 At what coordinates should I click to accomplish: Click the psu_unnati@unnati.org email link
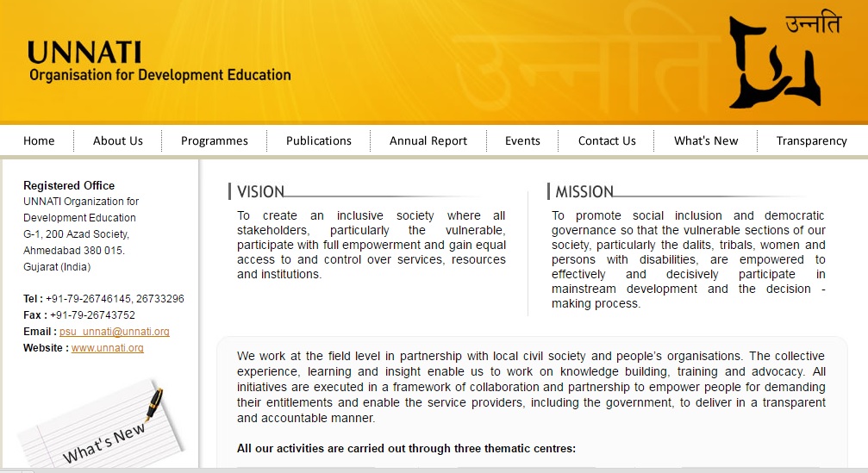click(115, 332)
